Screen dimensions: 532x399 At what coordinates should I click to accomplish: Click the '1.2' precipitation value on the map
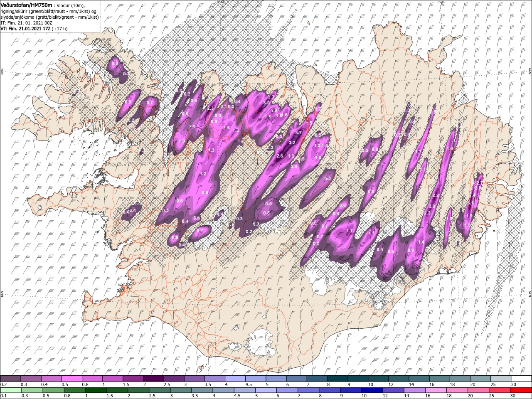click(x=203, y=174)
